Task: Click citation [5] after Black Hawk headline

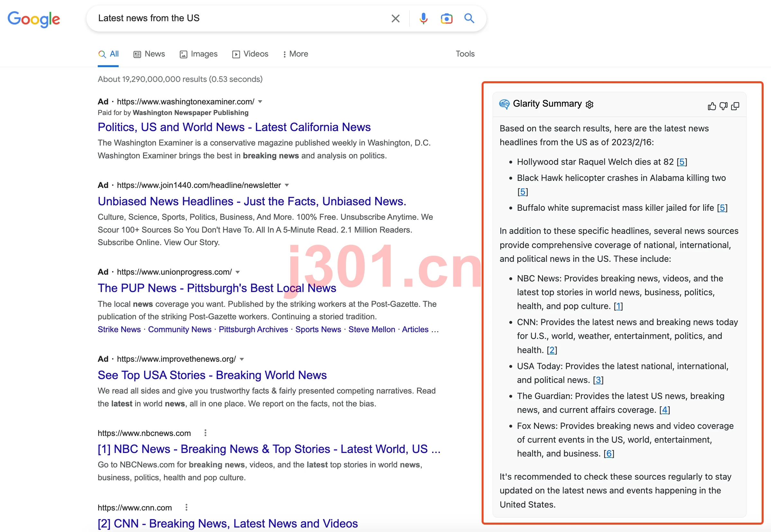Action: coord(522,192)
